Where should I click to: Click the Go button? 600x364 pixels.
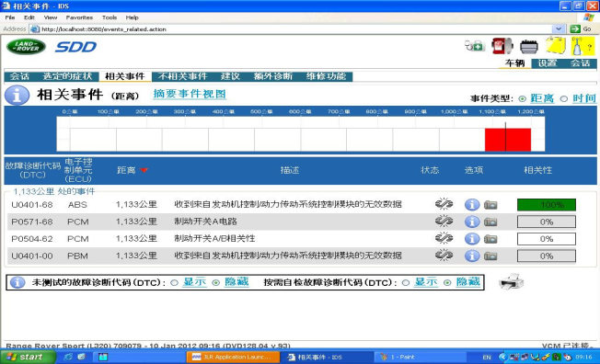[x=582, y=28]
